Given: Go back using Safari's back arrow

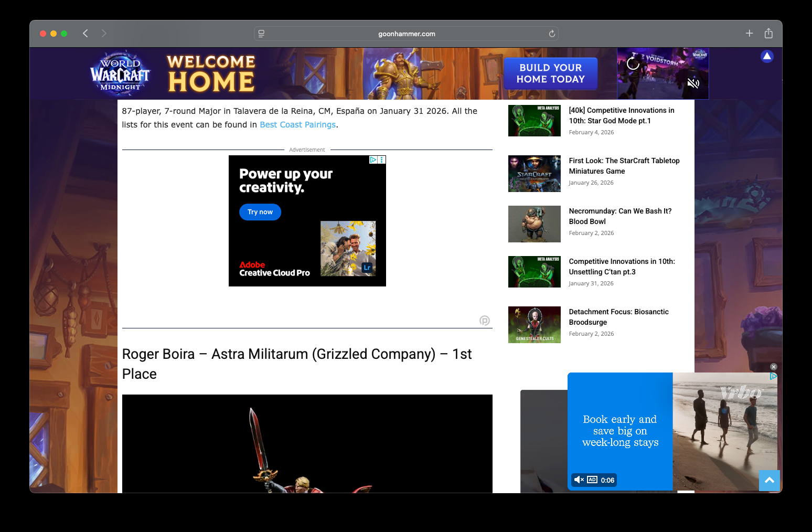Looking at the screenshot, I should pos(86,34).
